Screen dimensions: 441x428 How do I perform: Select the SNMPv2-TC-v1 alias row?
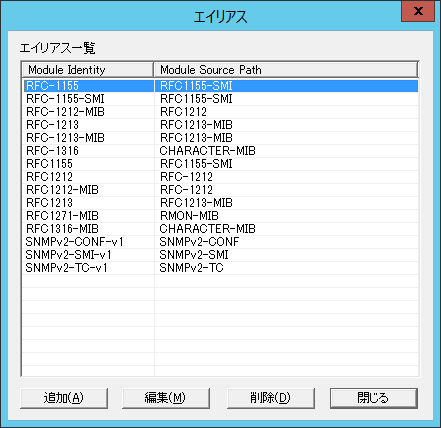click(220, 268)
